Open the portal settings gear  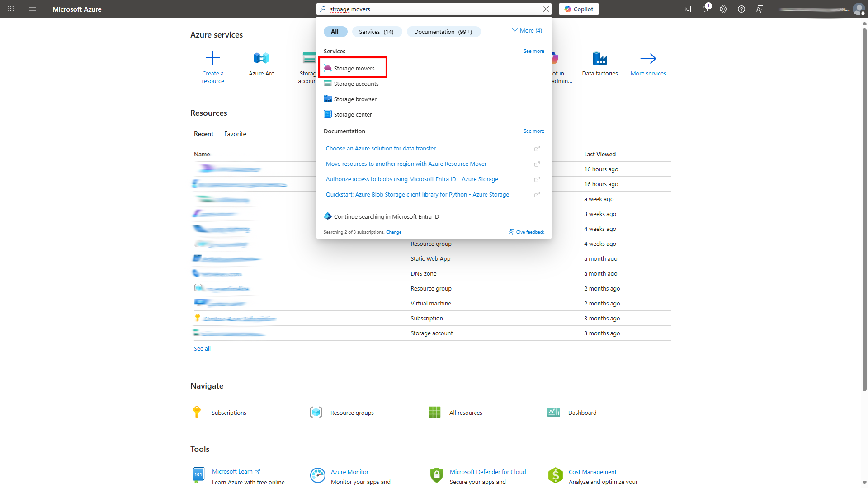point(723,9)
